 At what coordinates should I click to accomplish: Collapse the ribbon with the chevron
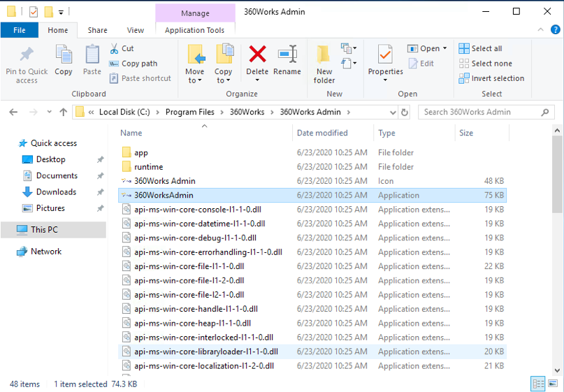540,30
